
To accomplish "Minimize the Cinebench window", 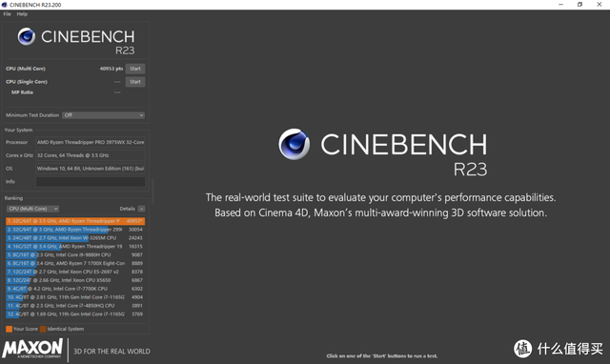I will [560, 5].
